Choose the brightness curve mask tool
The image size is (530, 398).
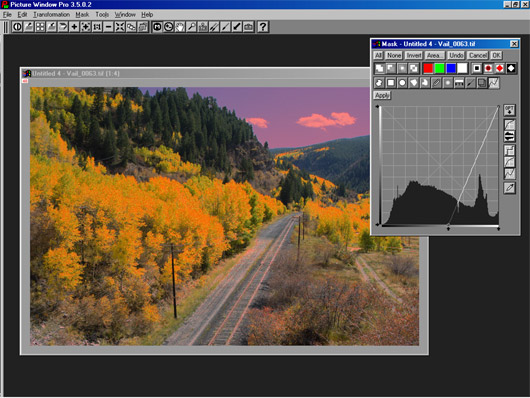point(493,83)
